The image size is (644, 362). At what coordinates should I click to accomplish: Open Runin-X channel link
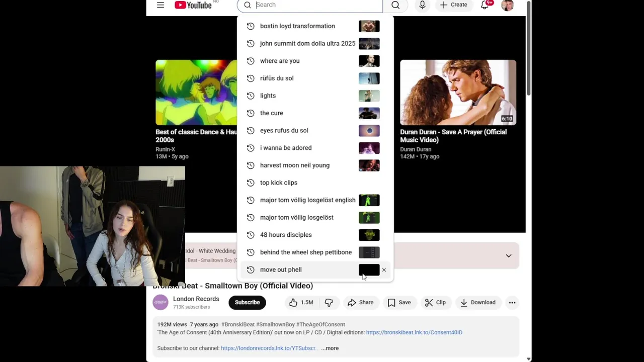166,149
